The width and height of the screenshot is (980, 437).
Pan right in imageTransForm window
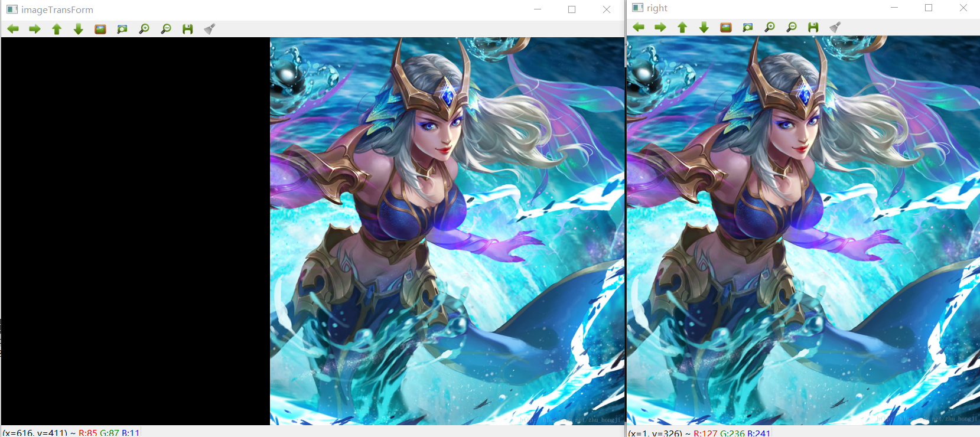click(x=35, y=29)
